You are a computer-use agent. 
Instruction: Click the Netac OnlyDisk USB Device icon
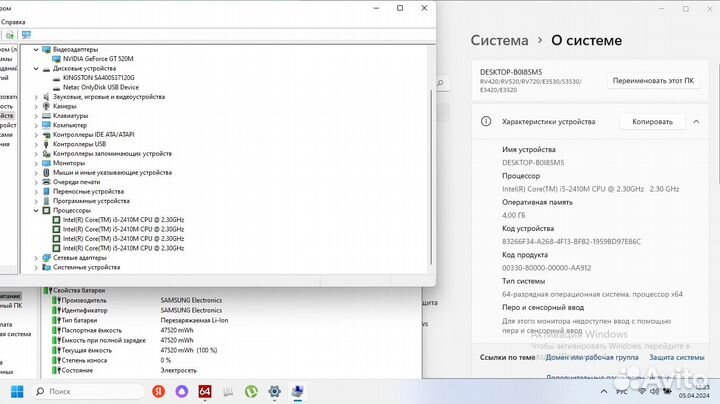[56, 87]
